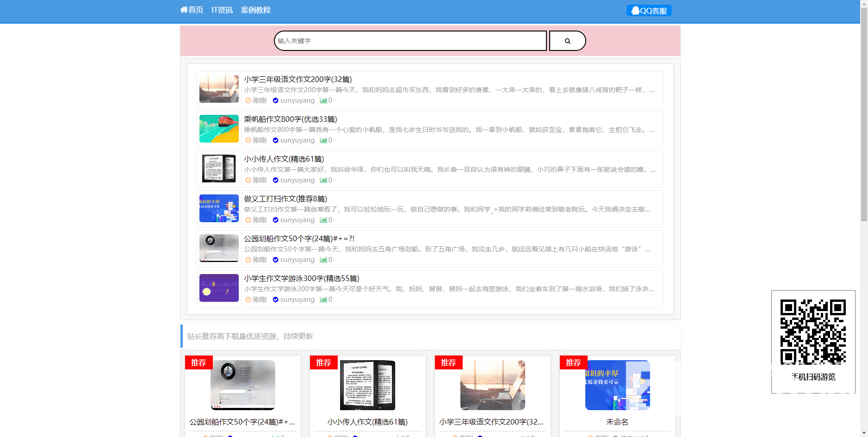868x437 pixels.
Task: Click the 推荐 badge on 公园划船作文 card
Action: tap(198, 362)
